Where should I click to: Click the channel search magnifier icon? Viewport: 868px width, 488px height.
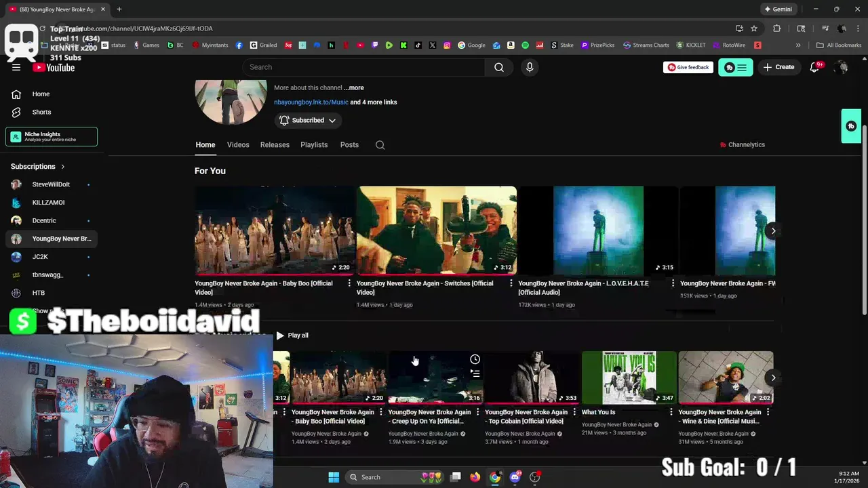tap(380, 145)
